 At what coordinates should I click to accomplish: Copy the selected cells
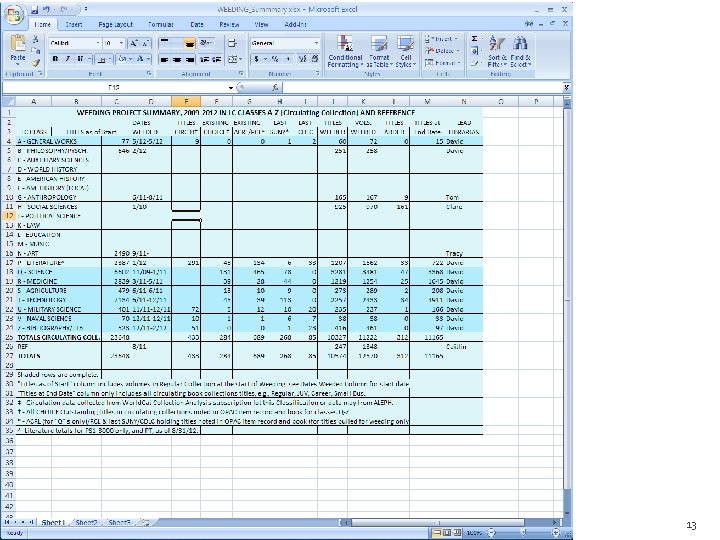tap(36, 51)
